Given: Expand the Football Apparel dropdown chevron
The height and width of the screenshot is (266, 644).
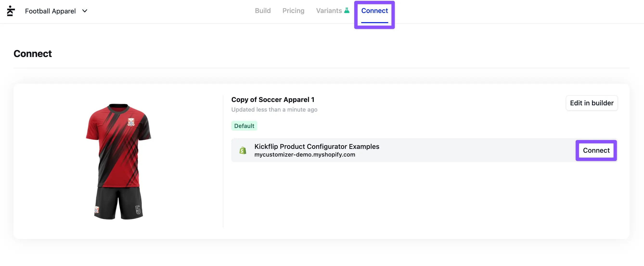Looking at the screenshot, I should (85, 11).
